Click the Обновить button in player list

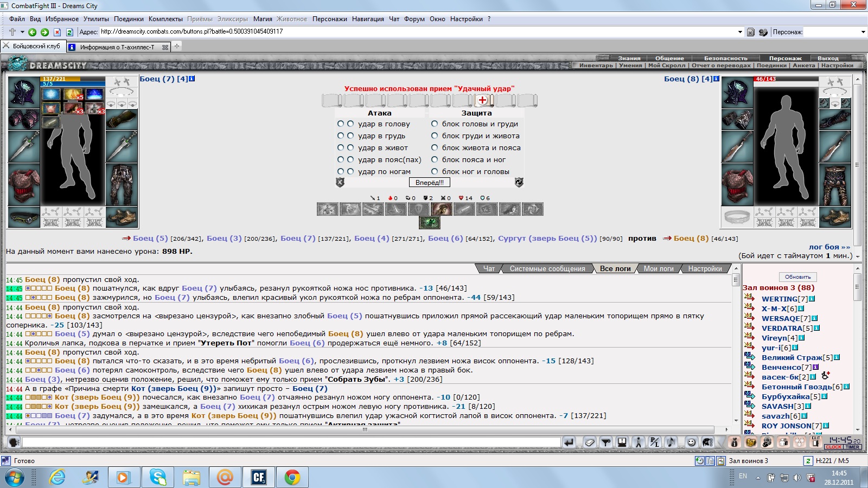[797, 277]
